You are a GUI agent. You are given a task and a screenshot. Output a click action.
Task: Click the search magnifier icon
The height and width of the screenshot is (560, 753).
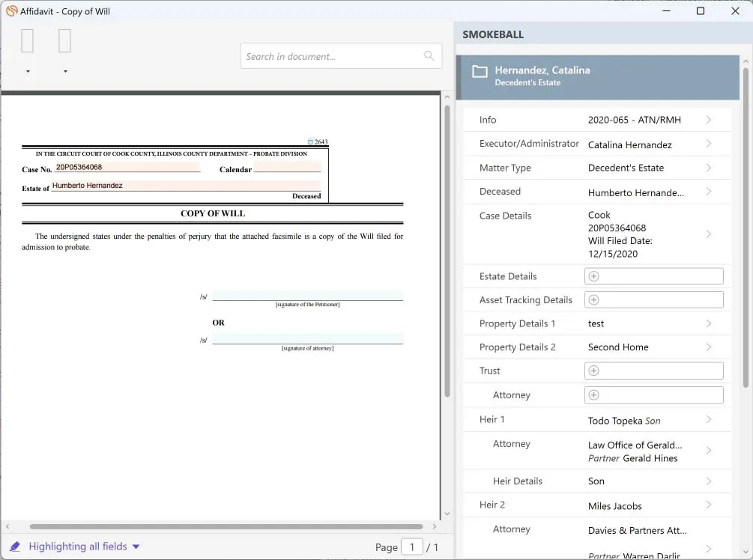[429, 55]
